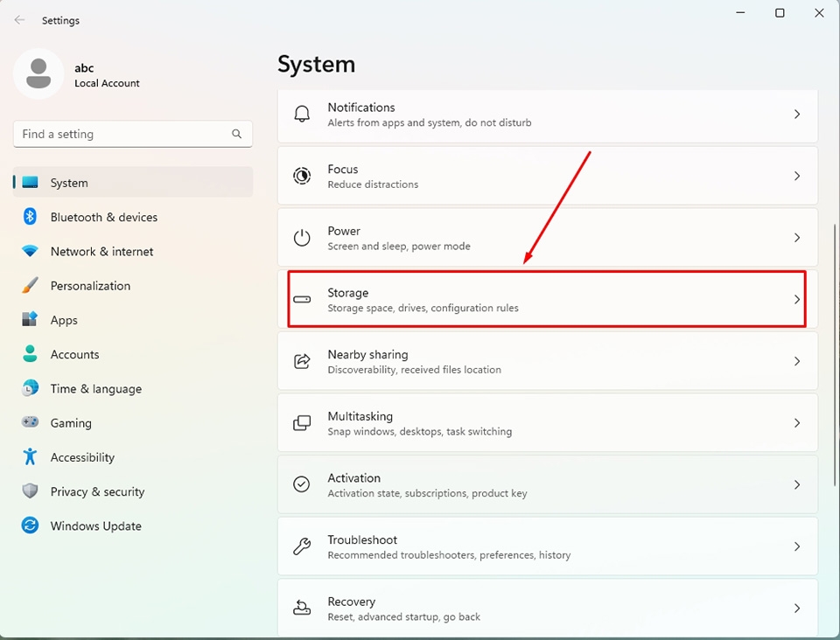Screen dimensions: 840x640
Task: Click the search magnifier icon
Action: pos(237,134)
